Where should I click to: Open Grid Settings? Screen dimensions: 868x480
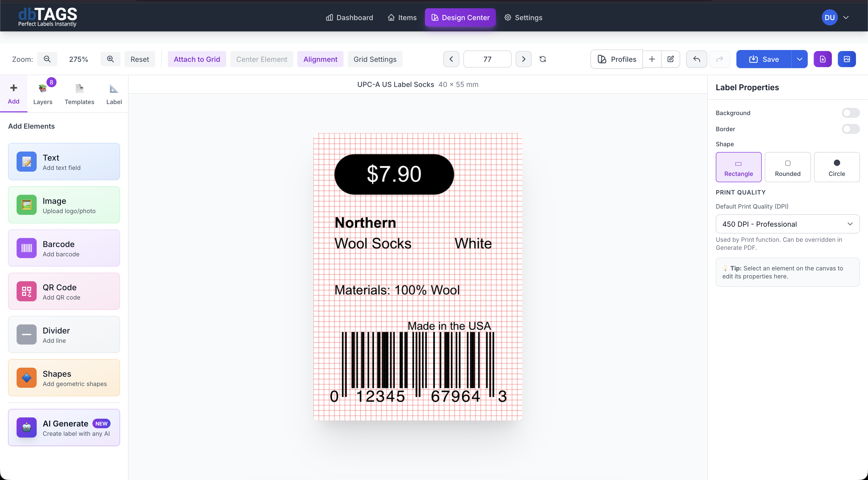pyautogui.click(x=375, y=59)
